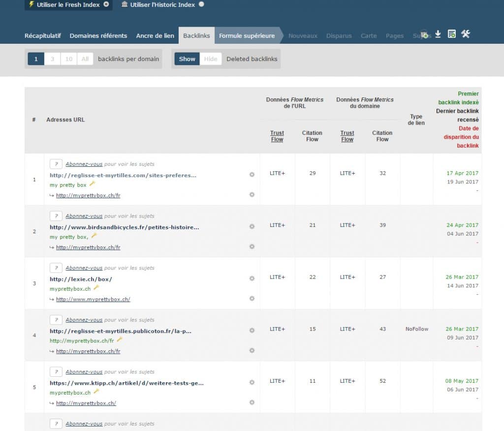Set 10 backlinks per domain

click(69, 59)
